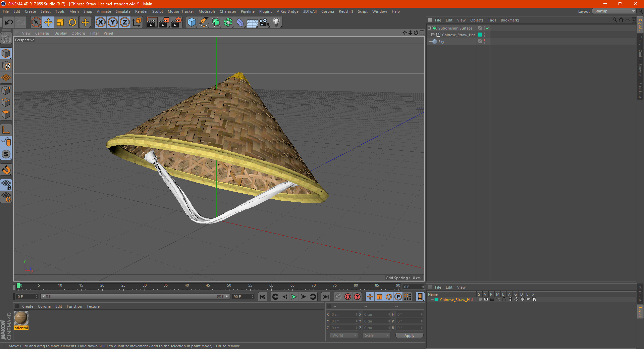Click heading H rotation field

tap(410, 314)
